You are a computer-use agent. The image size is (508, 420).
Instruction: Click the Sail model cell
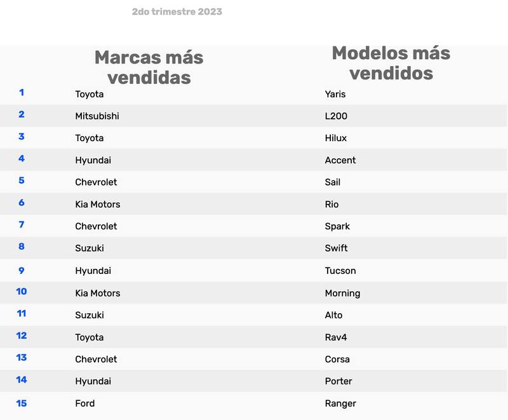(333, 182)
